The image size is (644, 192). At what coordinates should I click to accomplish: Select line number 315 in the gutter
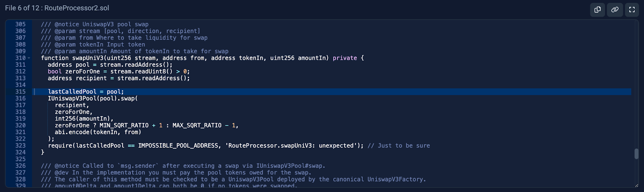(21, 92)
